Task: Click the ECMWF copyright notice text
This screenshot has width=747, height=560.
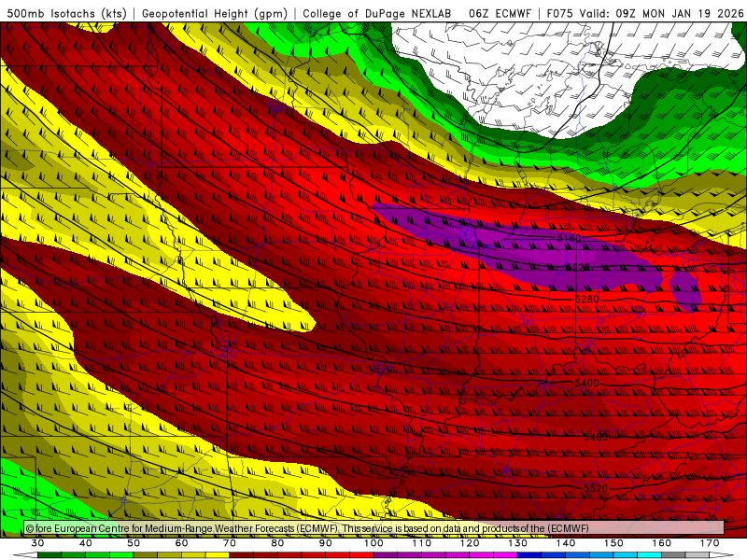Action: pos(307,528)
